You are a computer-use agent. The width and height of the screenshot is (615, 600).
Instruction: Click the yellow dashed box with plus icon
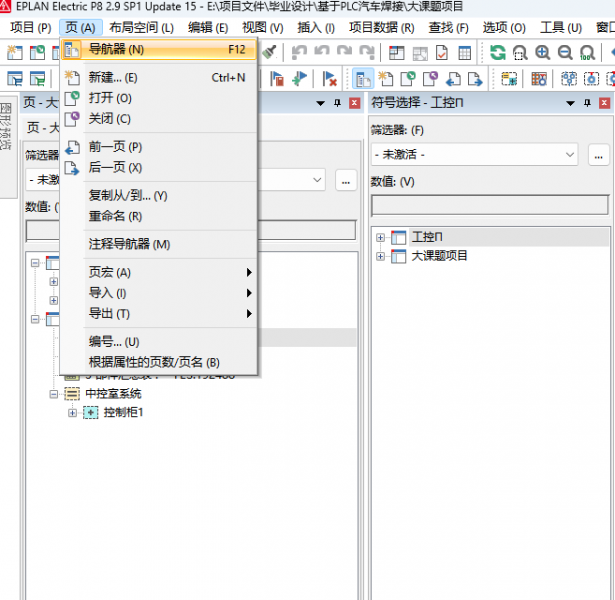point(509,79)
